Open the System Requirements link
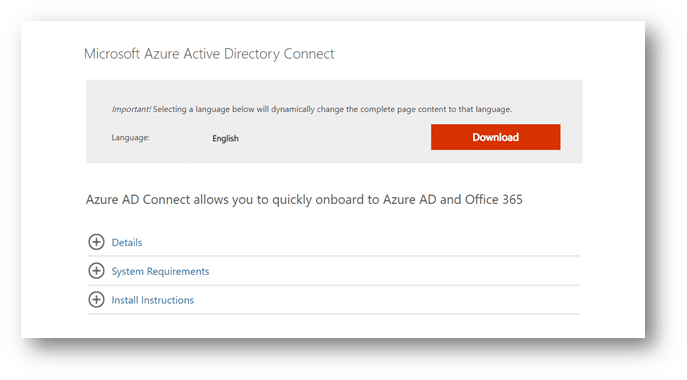This screenshot has width=687, height=380. coord(160,271)
